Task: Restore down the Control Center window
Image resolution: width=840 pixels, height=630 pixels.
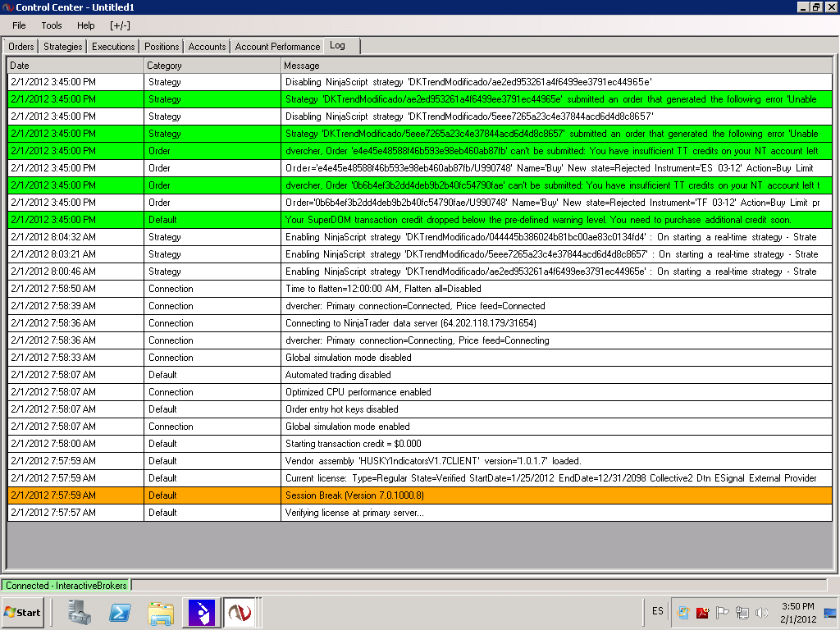Action: pos(816,7)
